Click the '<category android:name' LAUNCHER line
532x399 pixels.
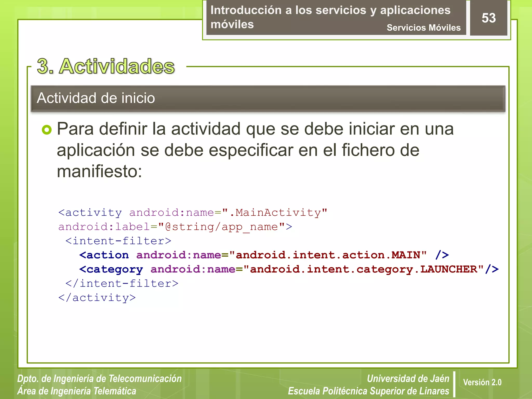click(x=289, y=269)
